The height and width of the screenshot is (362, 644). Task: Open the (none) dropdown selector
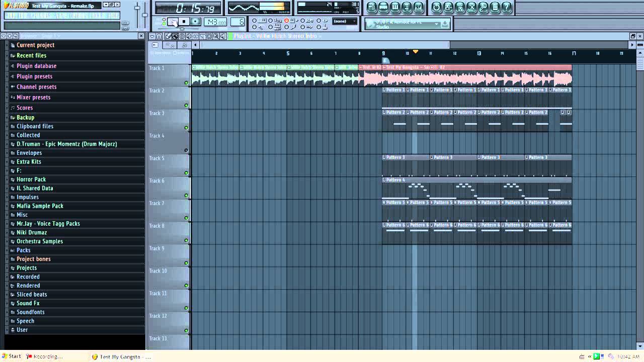pos(345,21)
